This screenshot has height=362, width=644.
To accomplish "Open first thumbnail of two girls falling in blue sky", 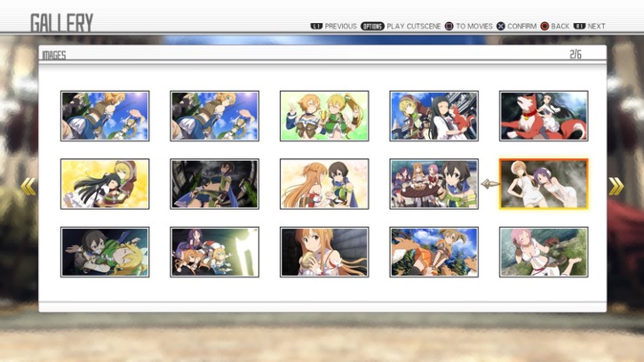I will (105, 116).
